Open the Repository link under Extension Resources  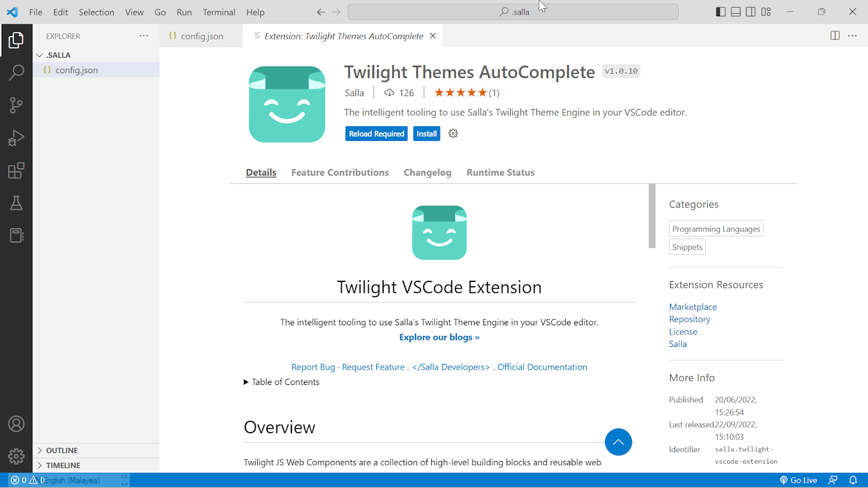pos(689,319)
